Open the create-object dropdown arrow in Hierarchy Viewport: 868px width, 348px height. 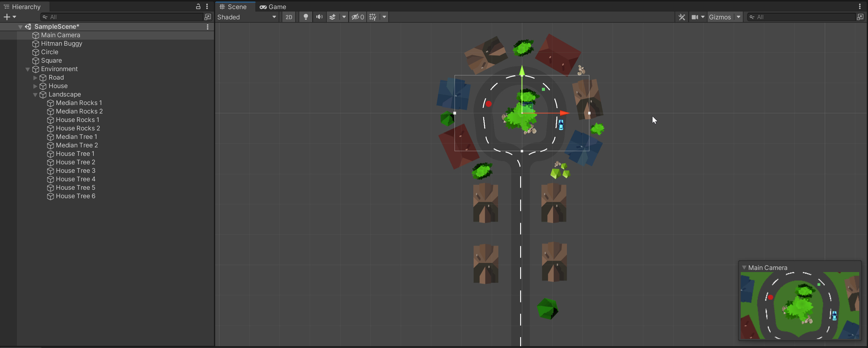(15, 17)
